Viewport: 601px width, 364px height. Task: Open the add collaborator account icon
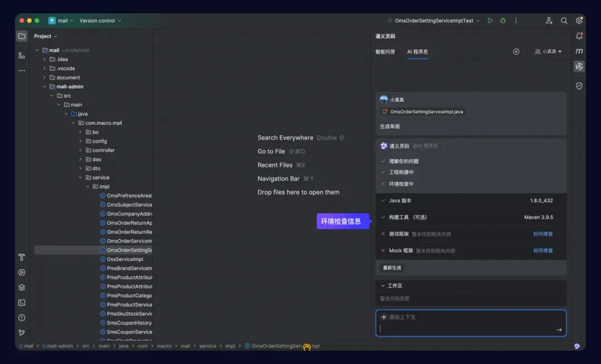(549, 21)
